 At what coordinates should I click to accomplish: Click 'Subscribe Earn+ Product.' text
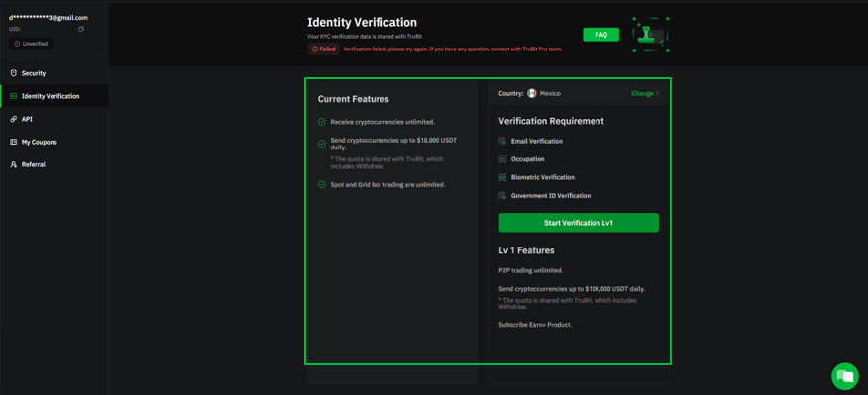click(x=535, y=325)
